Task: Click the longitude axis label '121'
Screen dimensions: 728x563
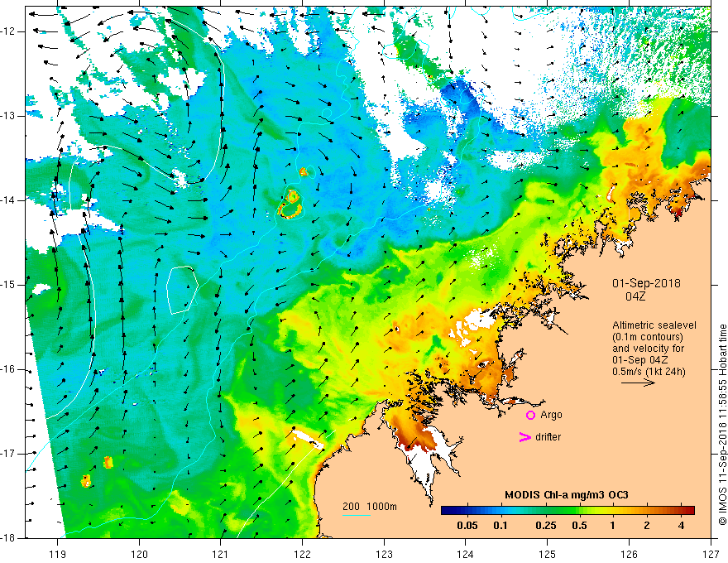Action: click(x=221, y=554)
